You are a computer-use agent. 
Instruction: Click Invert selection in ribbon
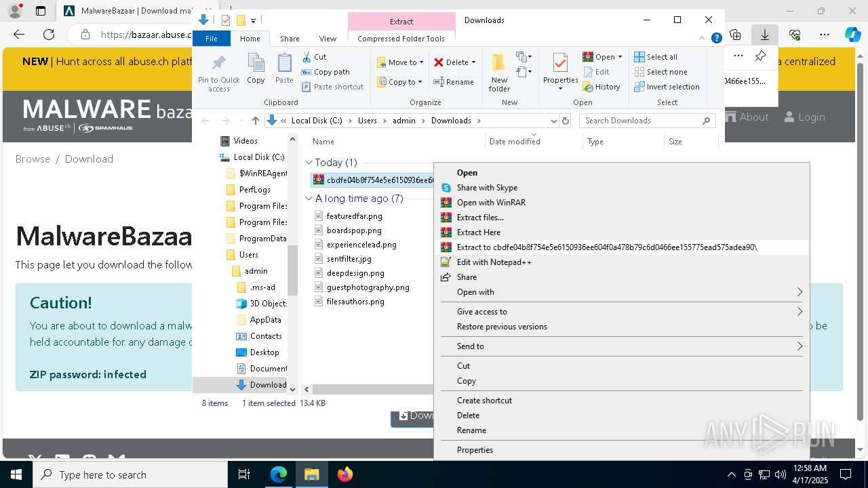[x=667, y=87]
